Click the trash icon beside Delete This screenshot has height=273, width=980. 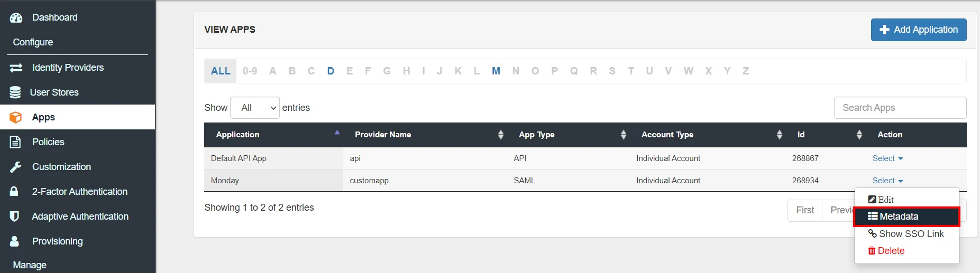point(872,251)
